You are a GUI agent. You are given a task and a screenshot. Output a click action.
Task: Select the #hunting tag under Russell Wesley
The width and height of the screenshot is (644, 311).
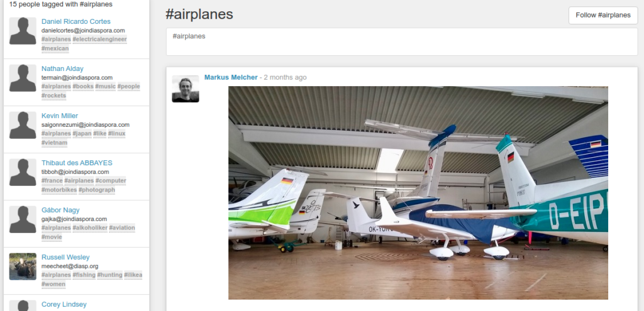click(x=109, y=275)
